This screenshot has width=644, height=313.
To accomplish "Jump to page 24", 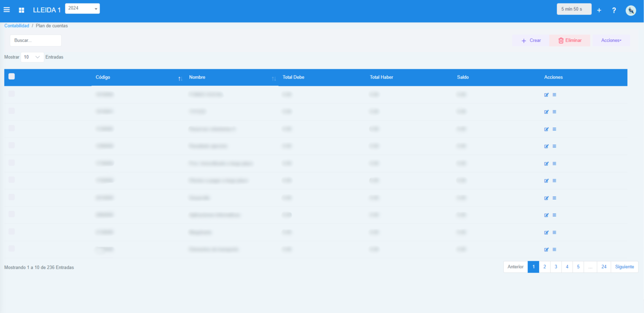I will click(604, 267).
